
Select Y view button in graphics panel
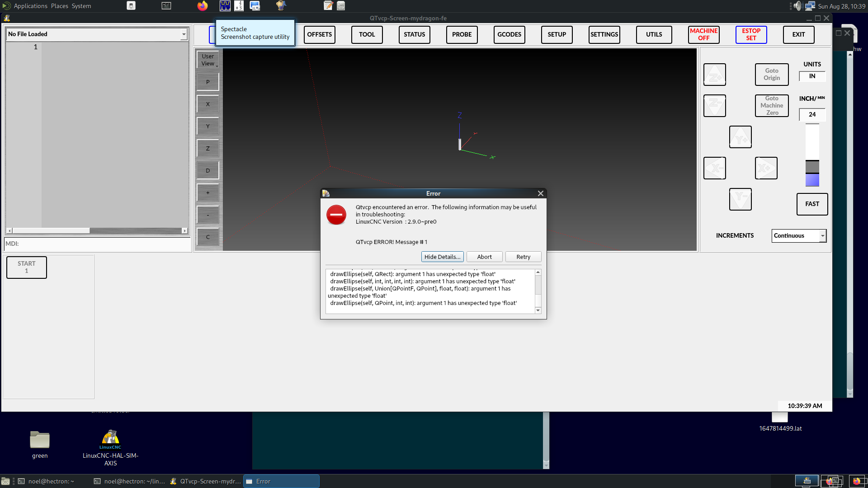coord(208,127)
